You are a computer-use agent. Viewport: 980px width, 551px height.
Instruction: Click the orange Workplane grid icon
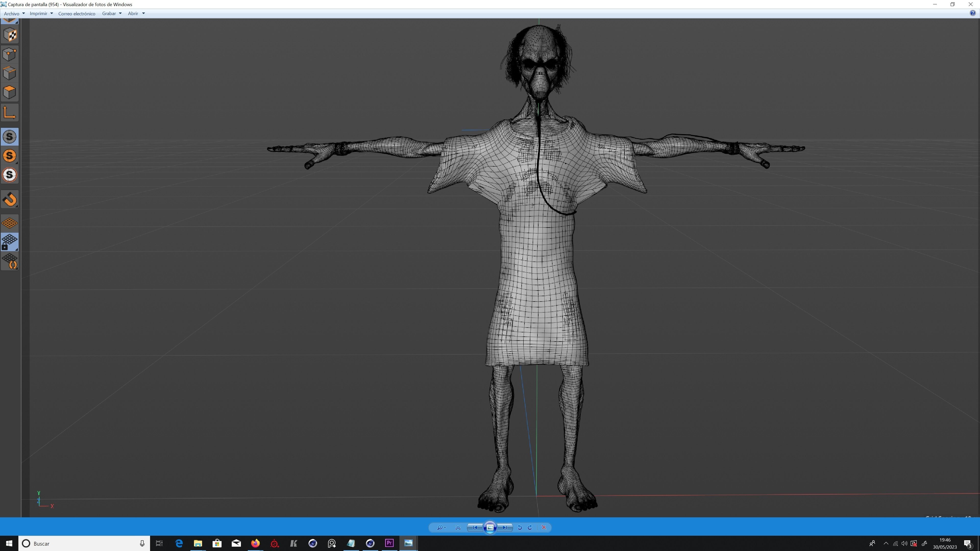pyautogui.click(x=9, y=223)
